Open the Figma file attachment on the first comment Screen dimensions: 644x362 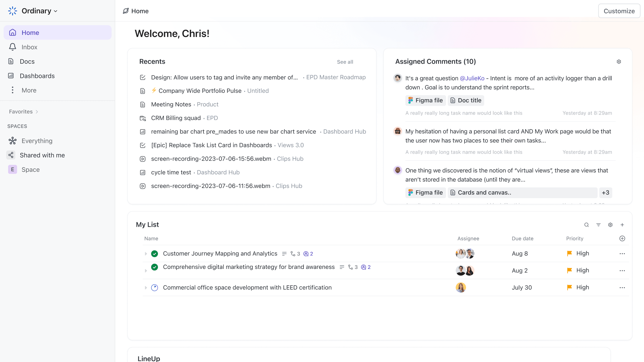[x=425, y=100]
